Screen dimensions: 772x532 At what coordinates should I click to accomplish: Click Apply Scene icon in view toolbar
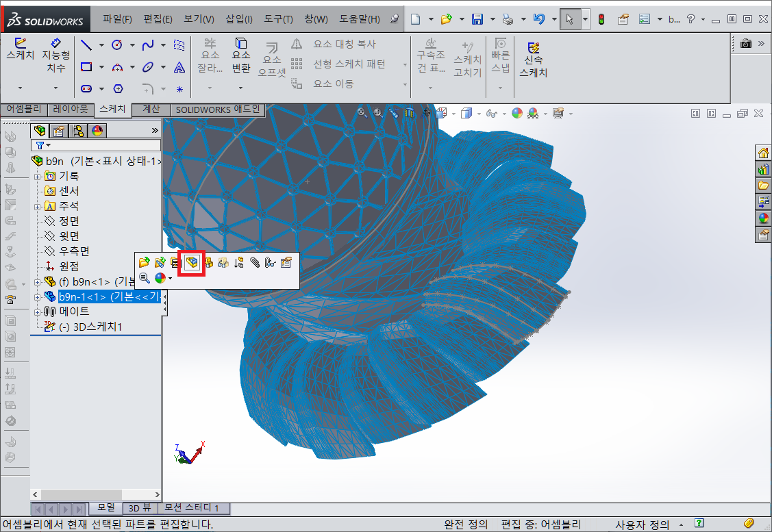coord(533,114)
